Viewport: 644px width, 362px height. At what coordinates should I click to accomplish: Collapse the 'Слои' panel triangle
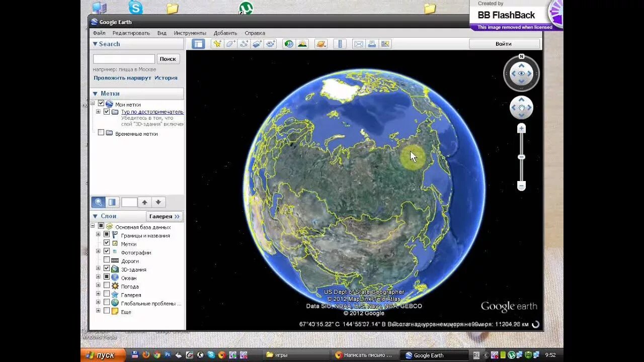pos(95,216)
